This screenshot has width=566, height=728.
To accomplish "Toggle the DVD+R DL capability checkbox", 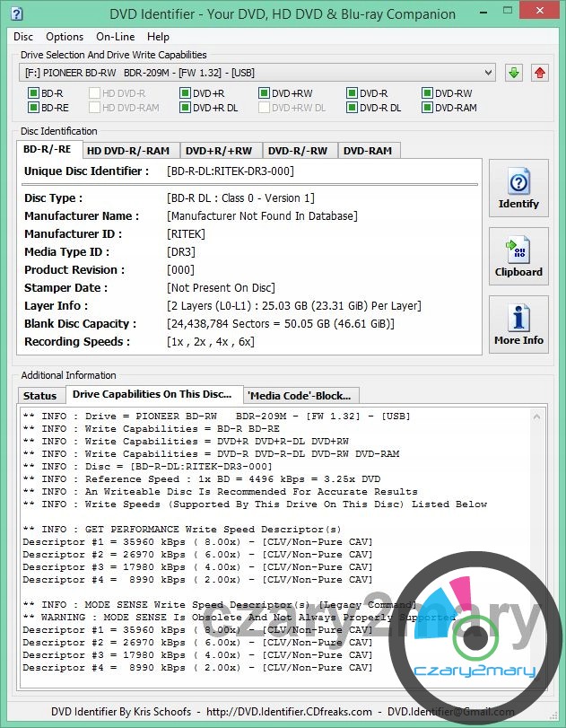I will (185, 108).
